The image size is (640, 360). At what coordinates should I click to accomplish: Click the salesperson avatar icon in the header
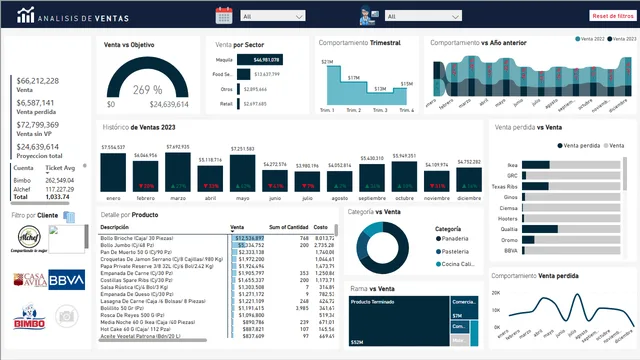tap(369, 16)
